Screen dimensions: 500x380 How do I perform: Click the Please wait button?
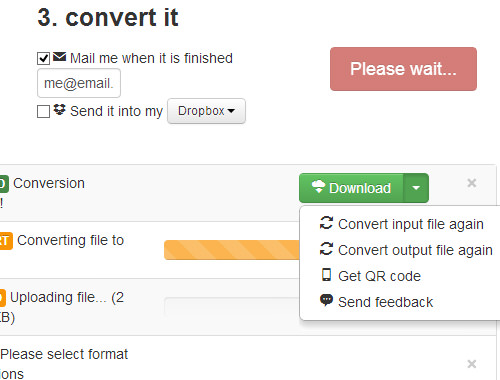pos(403,69)
